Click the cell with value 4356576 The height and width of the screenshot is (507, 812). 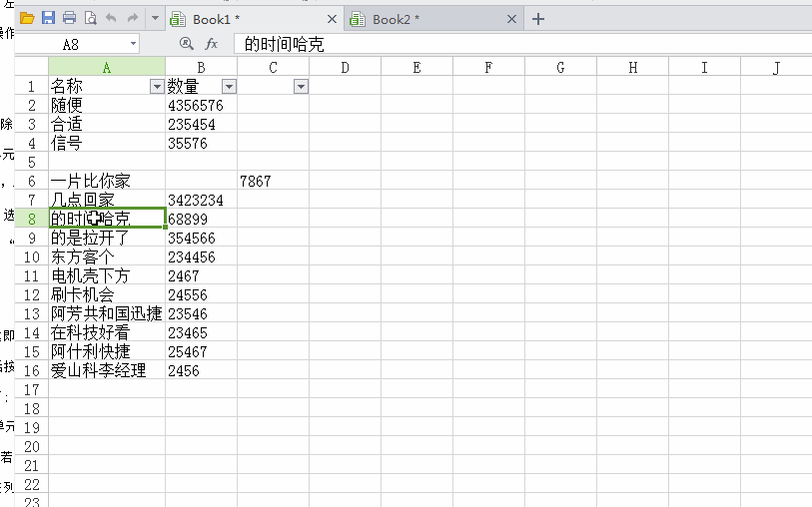pyautogui.click(x=201, y=106)
